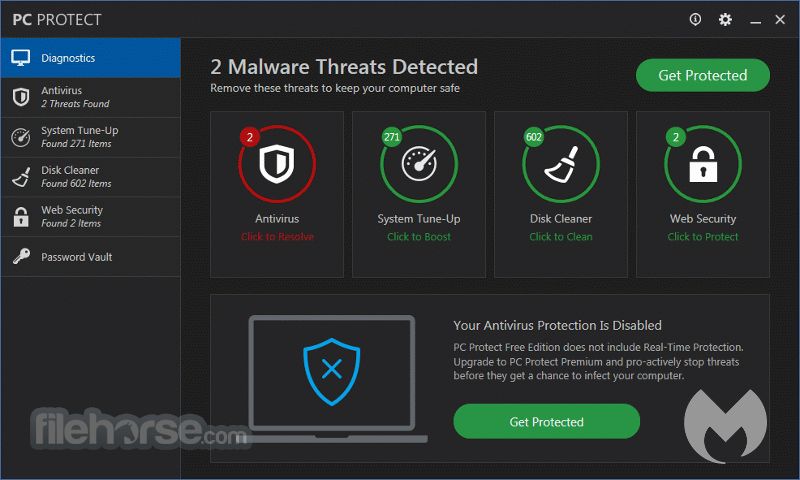Click the Web Security padlock icon
The height and width of the screenshot is (480, 800).
click(703, 164)
